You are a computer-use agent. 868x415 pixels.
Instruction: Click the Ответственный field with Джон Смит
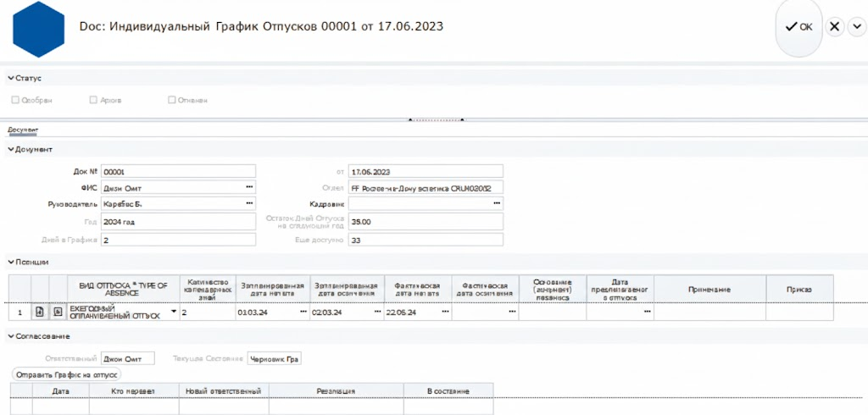tap(128, 358)
